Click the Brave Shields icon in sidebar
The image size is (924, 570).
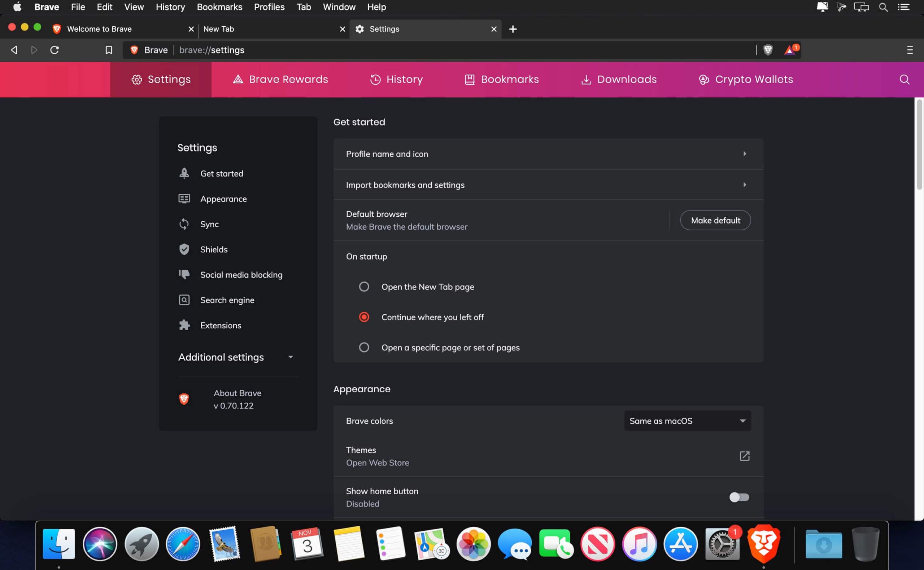[x=183, y=249]
